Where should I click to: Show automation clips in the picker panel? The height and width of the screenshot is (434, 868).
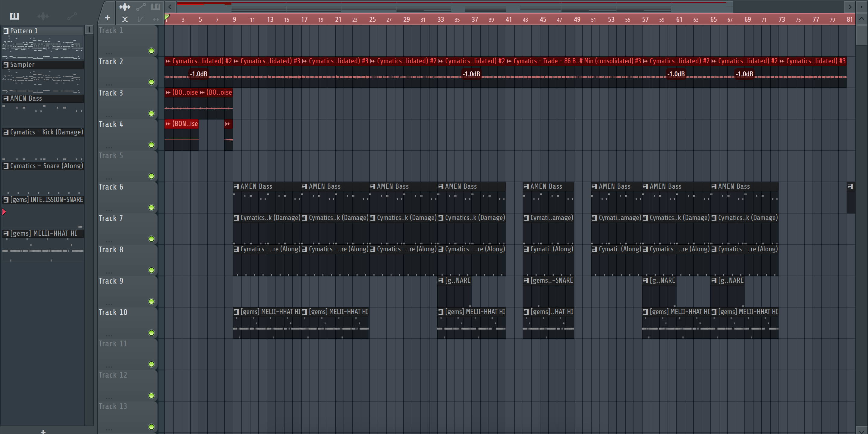[x=72, y=16]
